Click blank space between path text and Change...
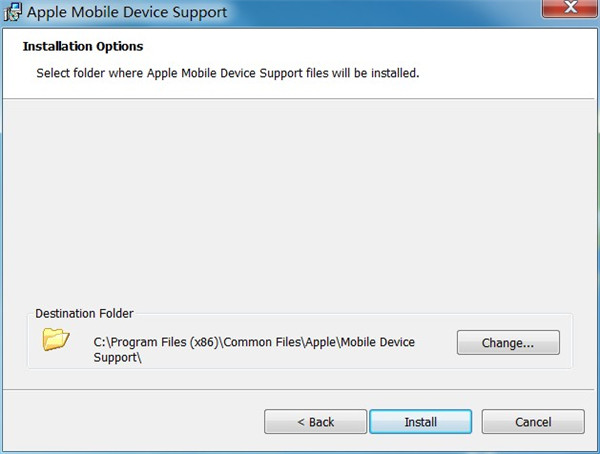 [x=437, y=343]
